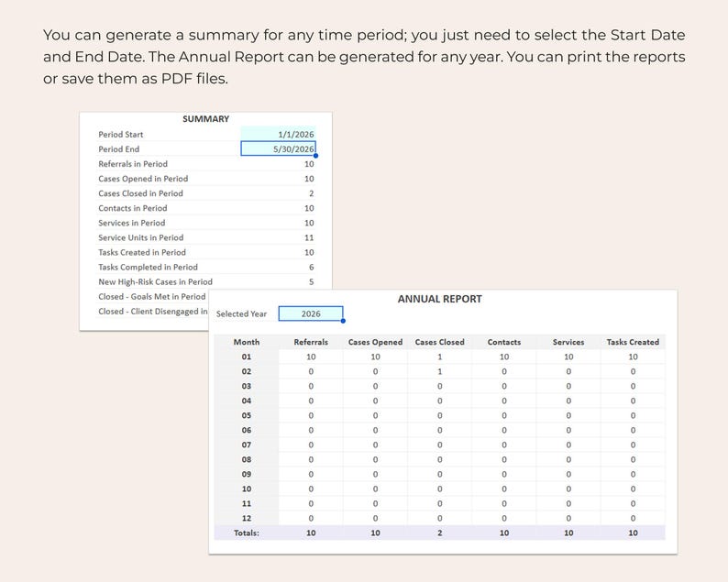This screenshot has height=582, width=728.
Task: Click the Period Start label
Action: [121, 134]
